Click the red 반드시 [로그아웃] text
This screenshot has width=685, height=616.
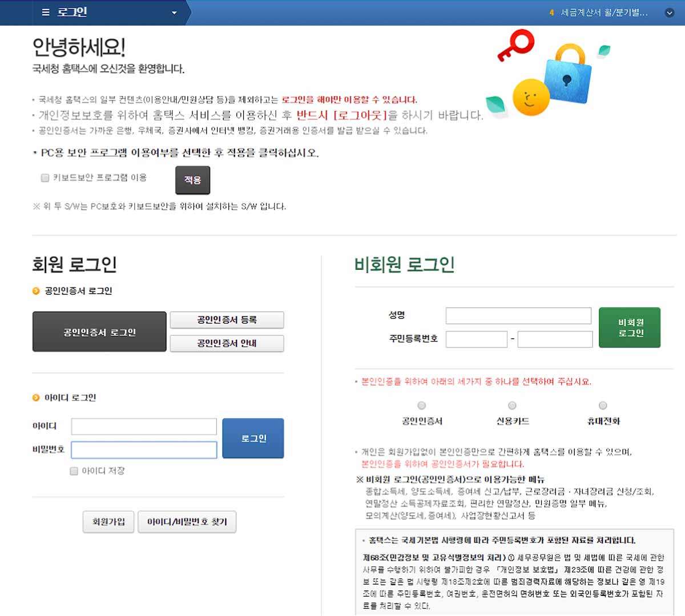pos(342,115)
